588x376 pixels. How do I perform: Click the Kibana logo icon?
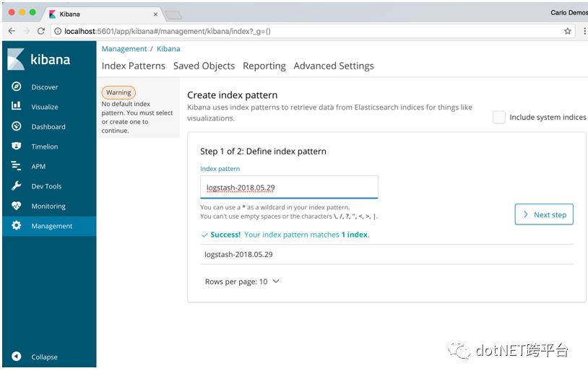tap(16, 59)
